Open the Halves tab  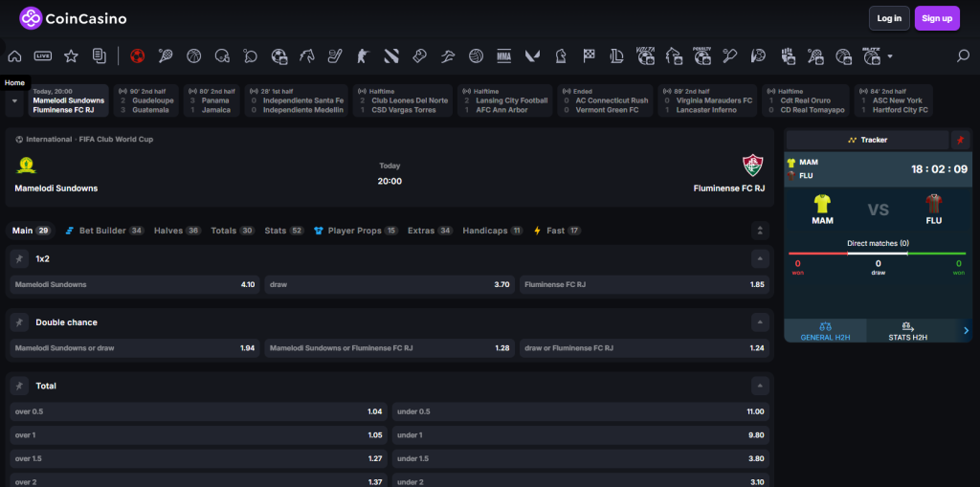pos(177,231)
